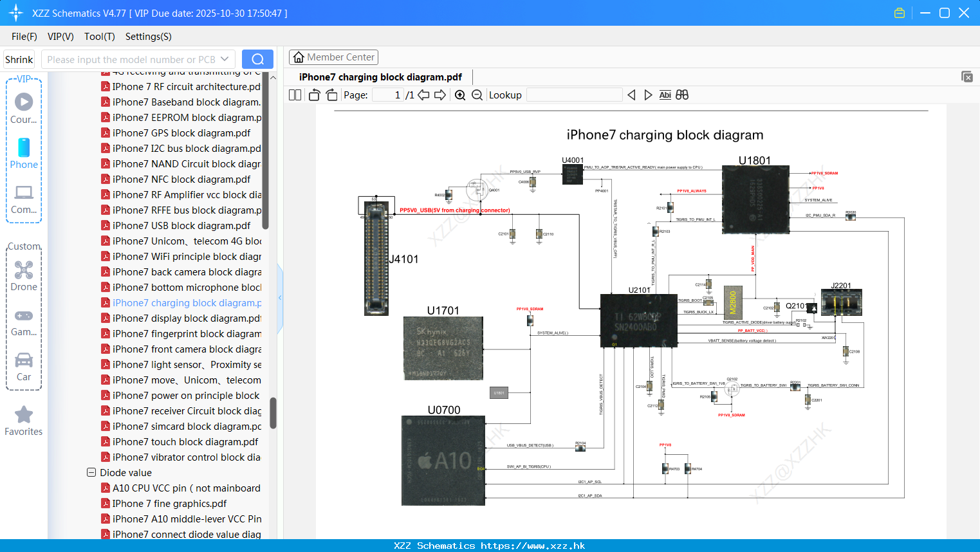980x552 pixels.
Task: Click the file list scrollbar thumb
Action: click(273, 413)
